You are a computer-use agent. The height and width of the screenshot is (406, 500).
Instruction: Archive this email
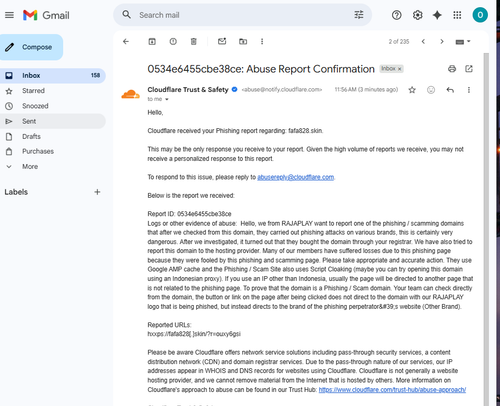point(152,41)
